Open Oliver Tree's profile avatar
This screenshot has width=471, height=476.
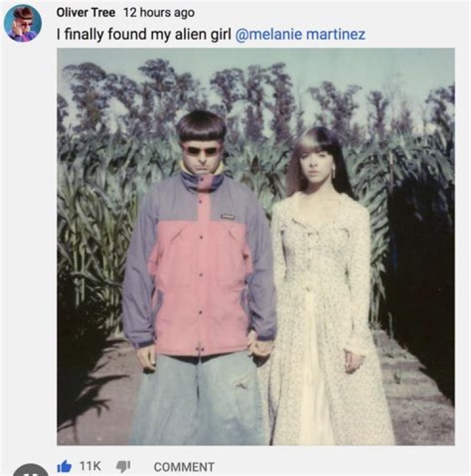coord(22,23)
